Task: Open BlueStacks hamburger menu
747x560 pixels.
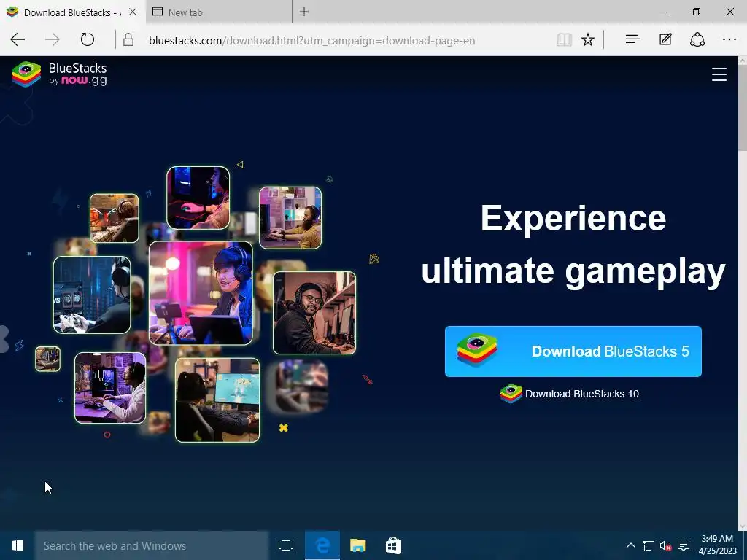Action: (719, 74)
